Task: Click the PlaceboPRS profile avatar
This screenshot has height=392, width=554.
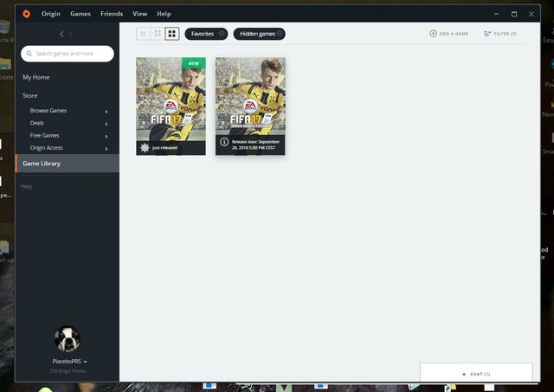Action: pos(67,338)
